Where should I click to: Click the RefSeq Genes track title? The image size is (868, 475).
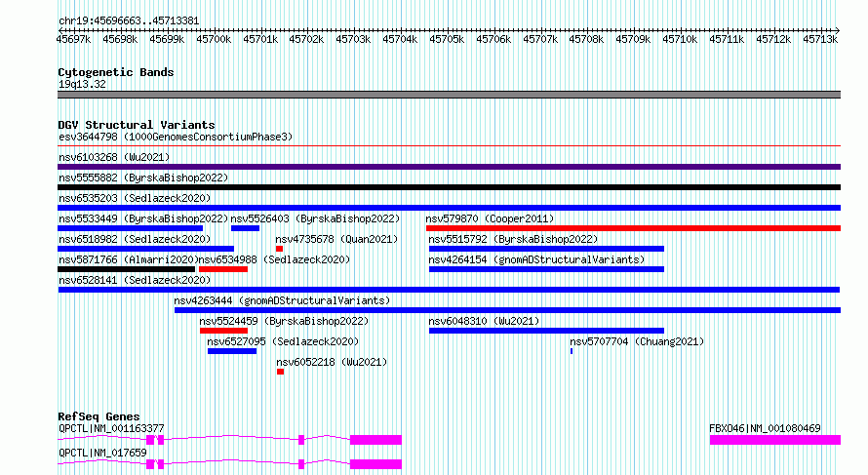(x=99, y=416)
